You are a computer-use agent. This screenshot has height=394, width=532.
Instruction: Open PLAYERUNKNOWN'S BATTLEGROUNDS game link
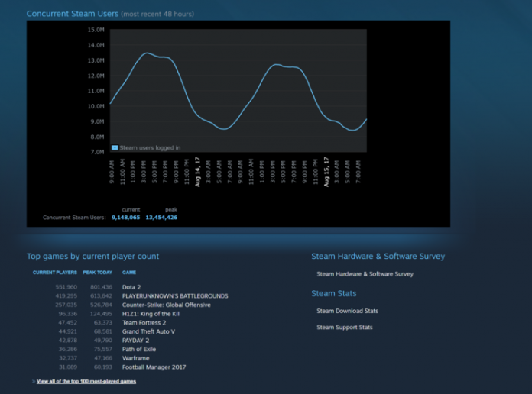(x=175, y=295)
